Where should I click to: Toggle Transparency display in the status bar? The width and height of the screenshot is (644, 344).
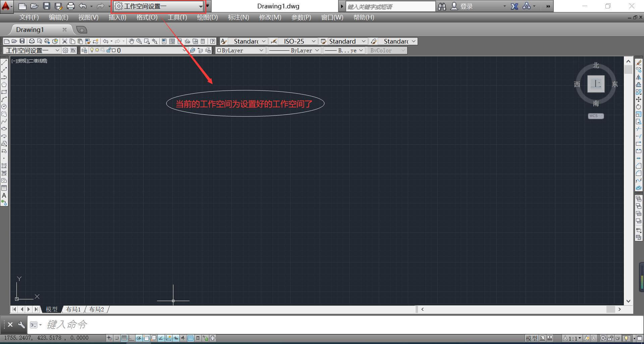click(x=191, y=338)
